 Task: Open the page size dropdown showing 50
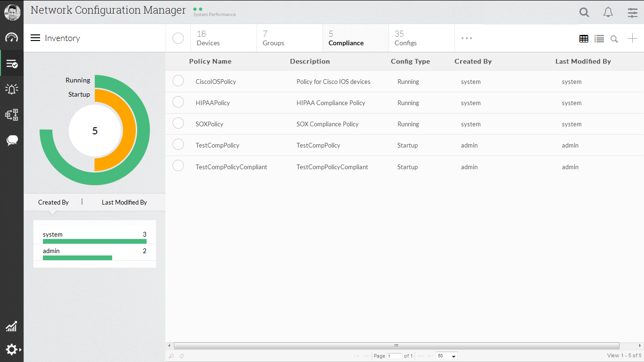(446, 356)
